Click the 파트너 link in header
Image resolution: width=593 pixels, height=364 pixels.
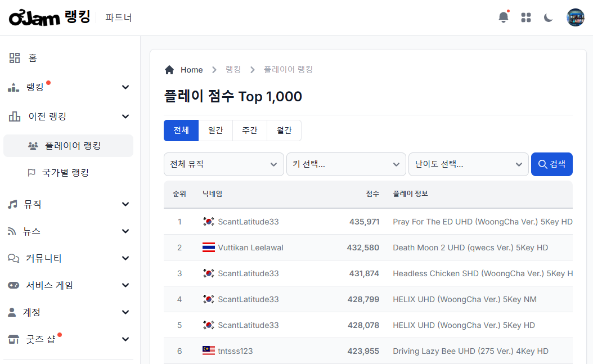pos(119,17)
